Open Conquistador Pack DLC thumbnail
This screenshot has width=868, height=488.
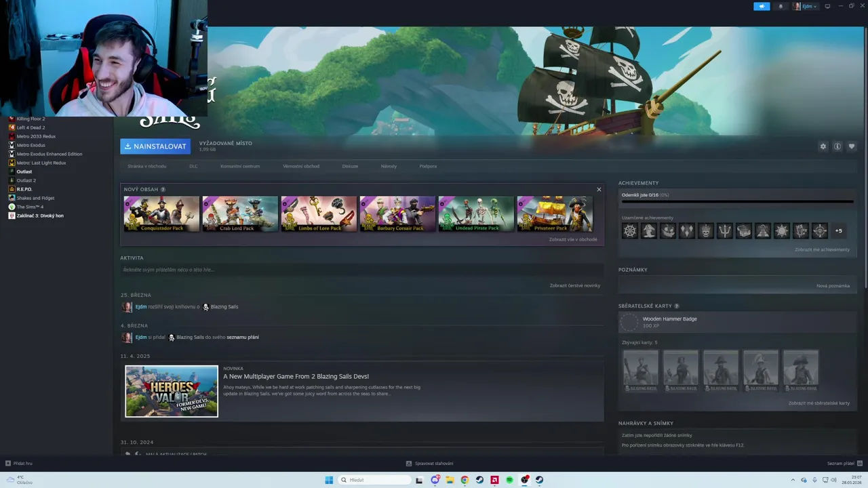161,214
